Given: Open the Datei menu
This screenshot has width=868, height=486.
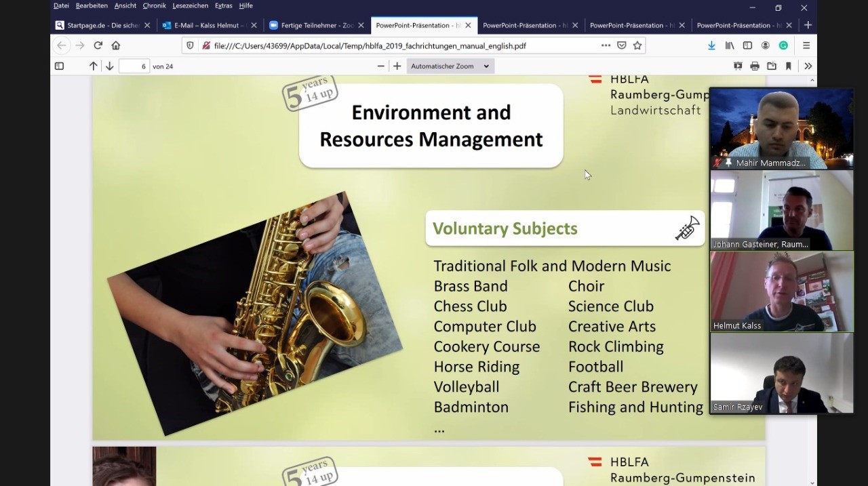Looking at the screenshot, I should [x=61, y=5].
